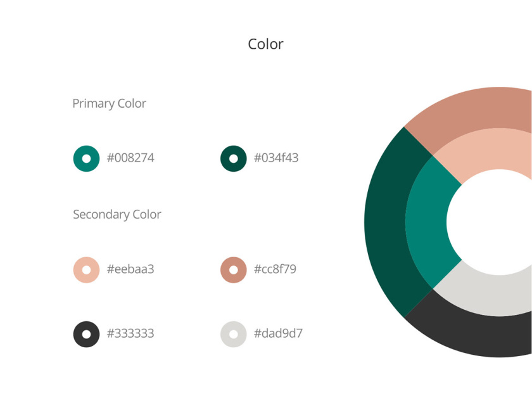Select the #cc8f79 hex code label
This screenshot has height=396, width=532.
(275, 269)
